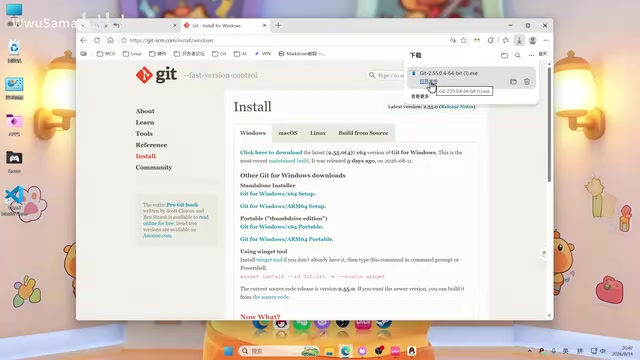Open browser home page icon

pyautogui.click(x=110, y=40)
